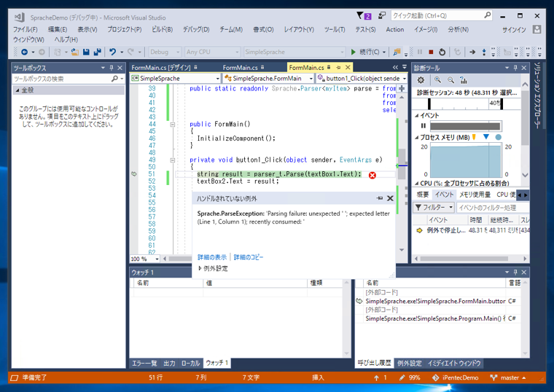Click the red exception error icon on line 51
This screenshot has width=554, height=392.
click(372, 175)
